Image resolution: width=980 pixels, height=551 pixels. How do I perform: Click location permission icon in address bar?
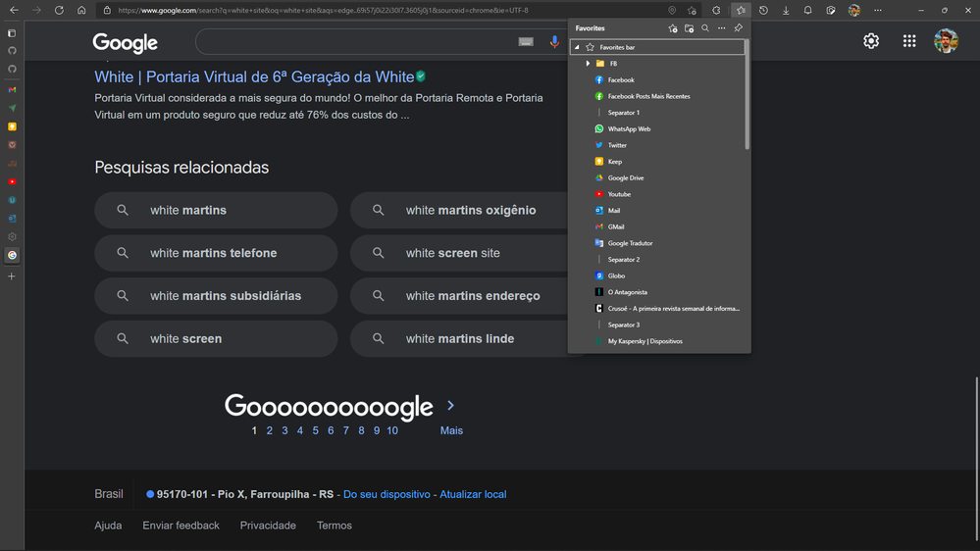(x=672, y=10)
